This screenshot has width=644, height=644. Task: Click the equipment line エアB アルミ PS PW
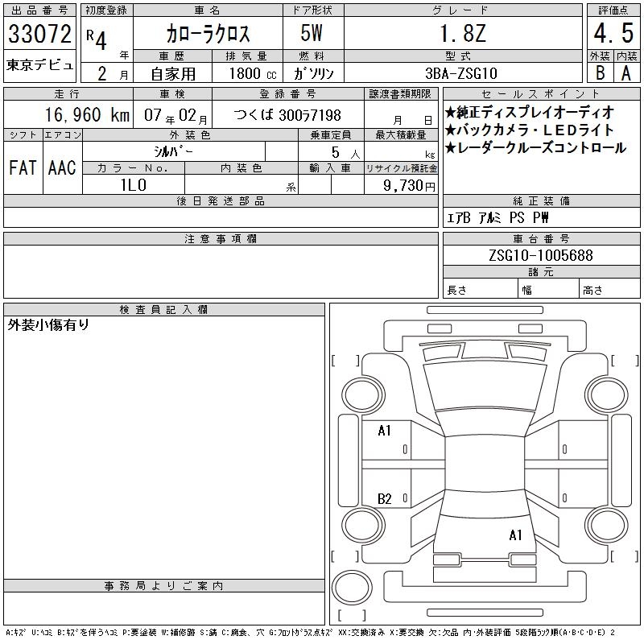(x=497, y=217)
